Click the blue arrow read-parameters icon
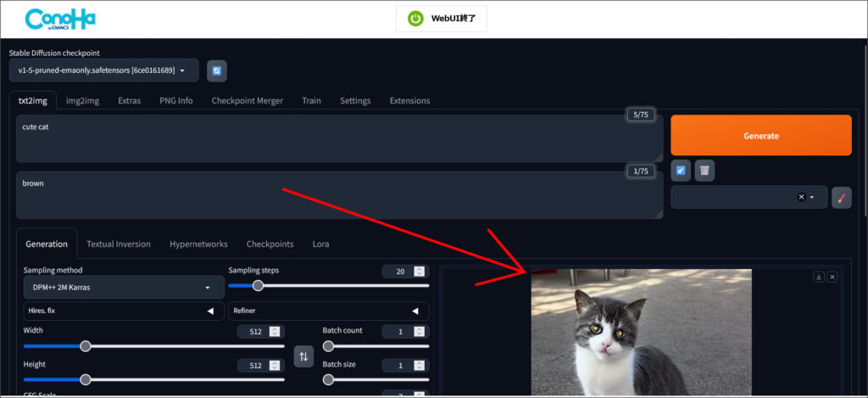 point(681,171)
